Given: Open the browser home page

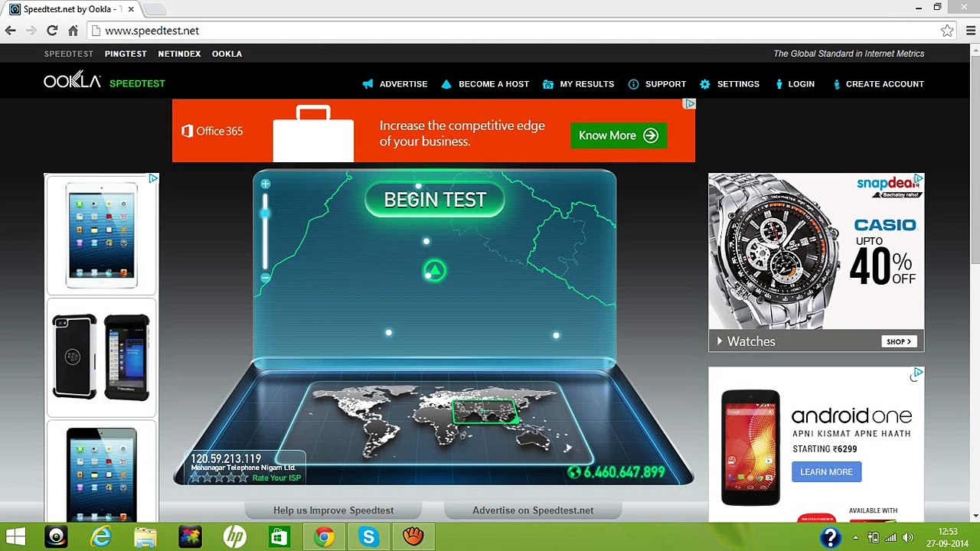Looking at the screenshot, I should (x=73, y=31).
